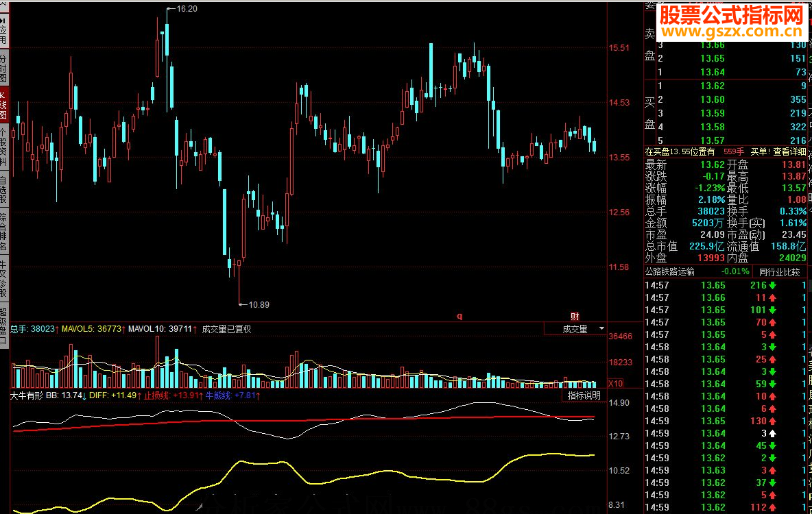Image resolution: width=812 pixels, height=514 pixels.
Task: Click the 指标说明 button
Action: tap(584, 395)
